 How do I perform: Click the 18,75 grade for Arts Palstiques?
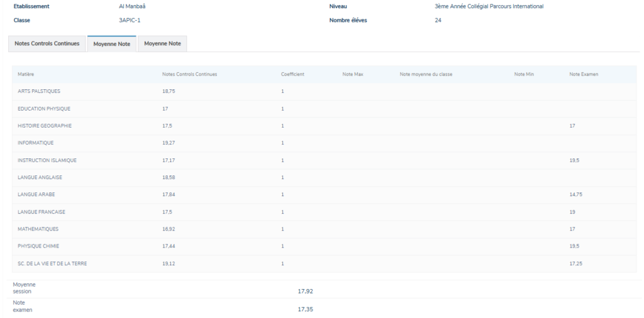point(169,92)
